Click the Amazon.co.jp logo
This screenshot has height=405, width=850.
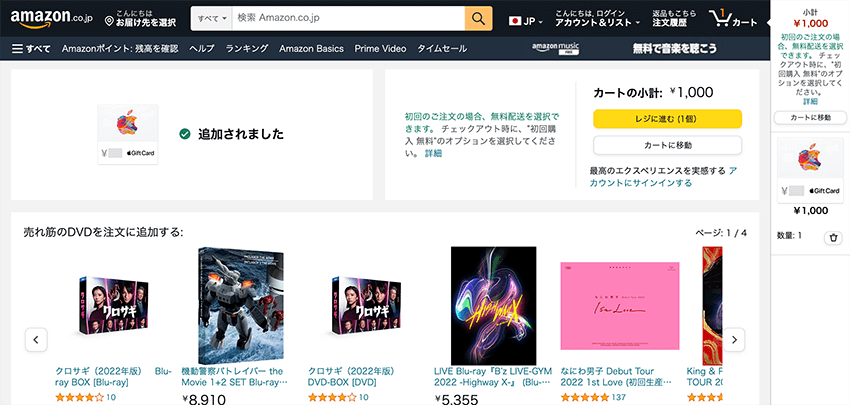(51, 18)
